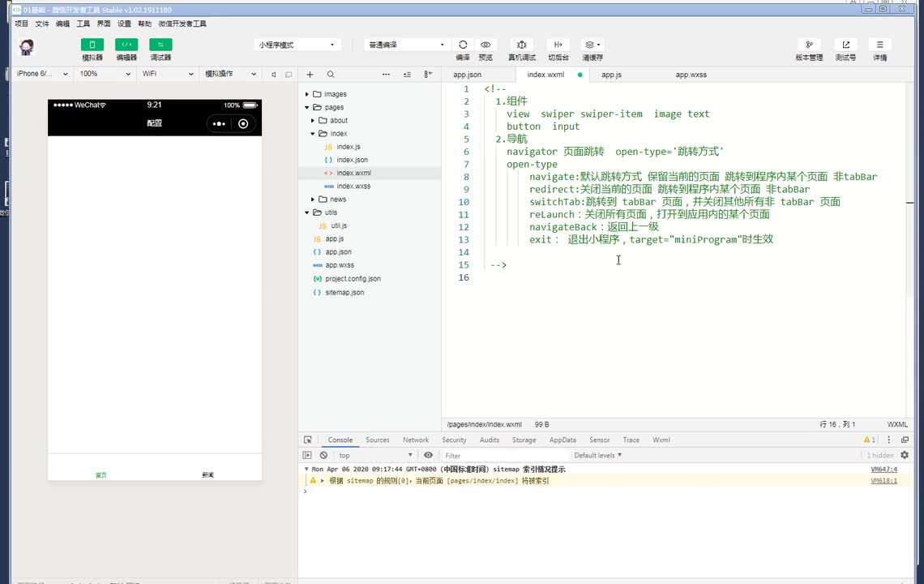The width and height of the screenshot is (924, 584).
Task: Click the 编译 compile refresh icon
Action: 463,45
